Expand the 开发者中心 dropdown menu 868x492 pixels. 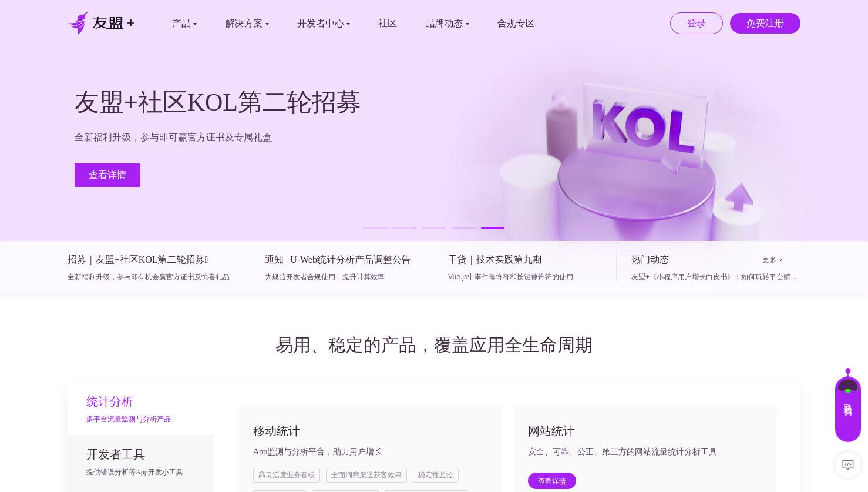[x=323, y=24]
